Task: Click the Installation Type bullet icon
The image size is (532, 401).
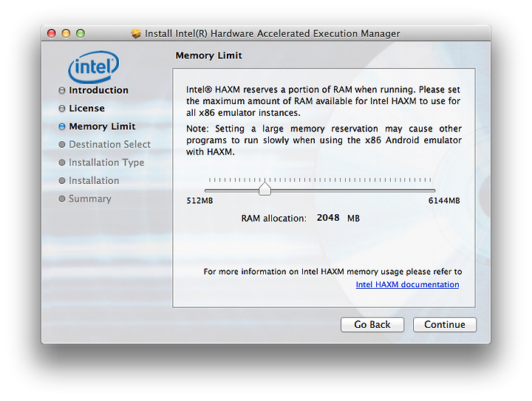Action: click(x=62, y=162)
